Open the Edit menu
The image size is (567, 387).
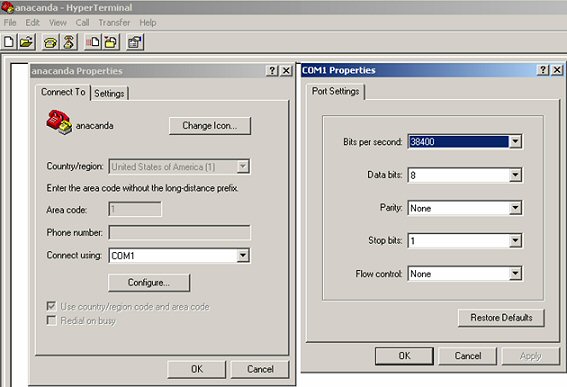tap(32, 22)
